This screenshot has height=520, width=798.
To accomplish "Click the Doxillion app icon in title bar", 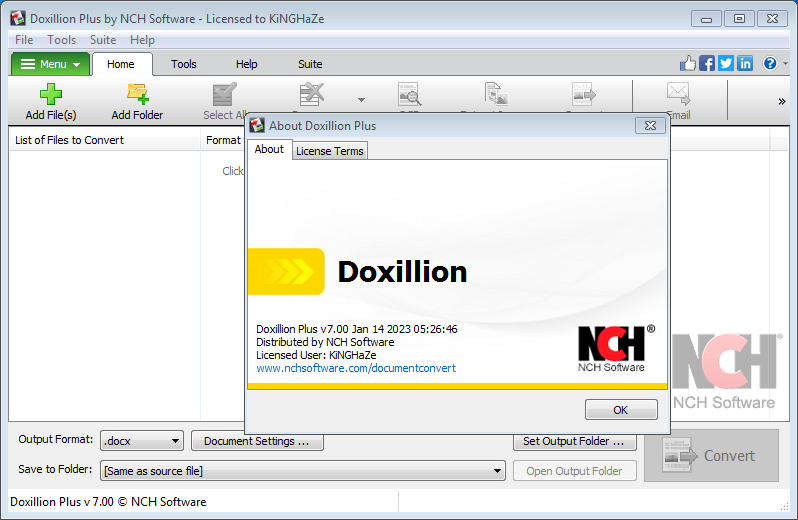I will coord(18,18).
